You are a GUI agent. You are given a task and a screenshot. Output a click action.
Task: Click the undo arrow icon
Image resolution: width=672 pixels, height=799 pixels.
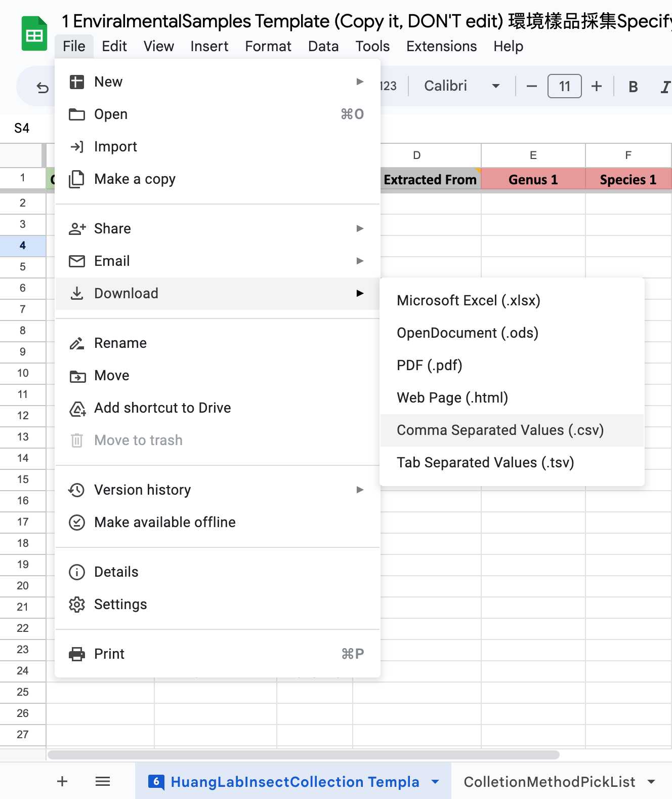43,88
